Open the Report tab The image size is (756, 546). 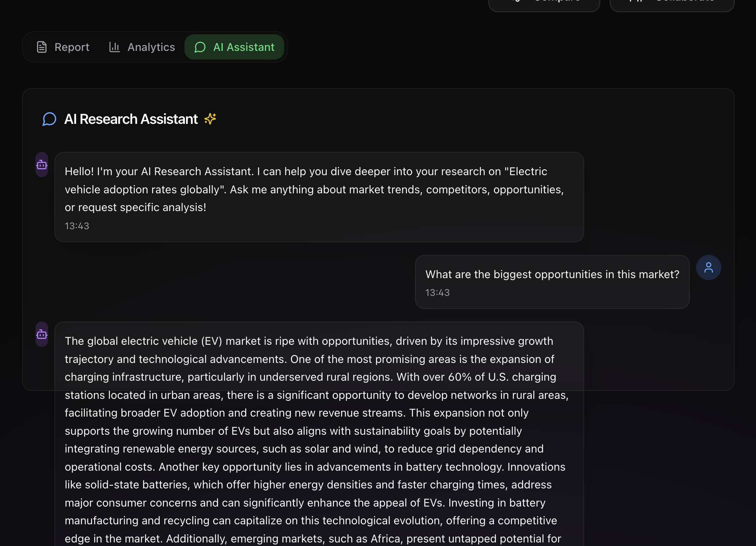pos(63,47)
